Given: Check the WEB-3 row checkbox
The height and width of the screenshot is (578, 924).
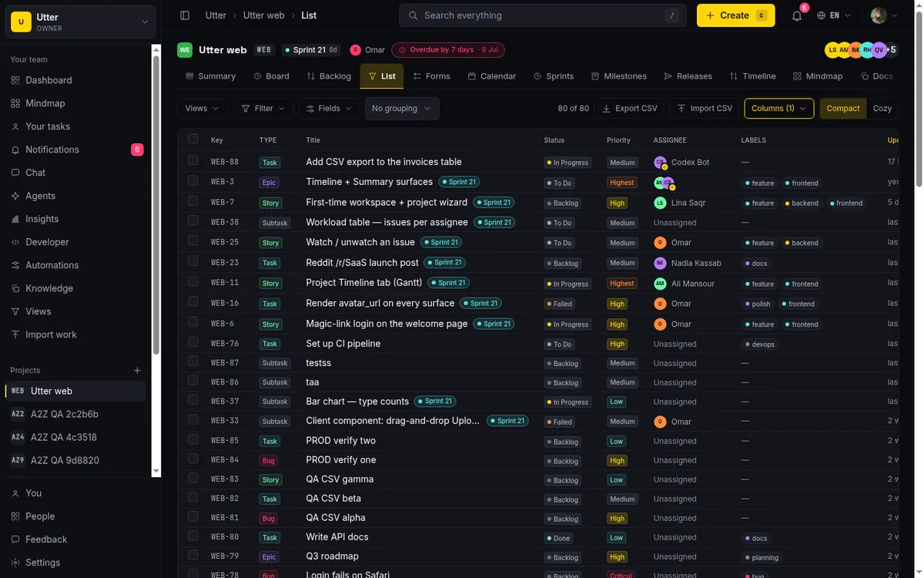Looking at the screenshot, I should pos(192,181).
